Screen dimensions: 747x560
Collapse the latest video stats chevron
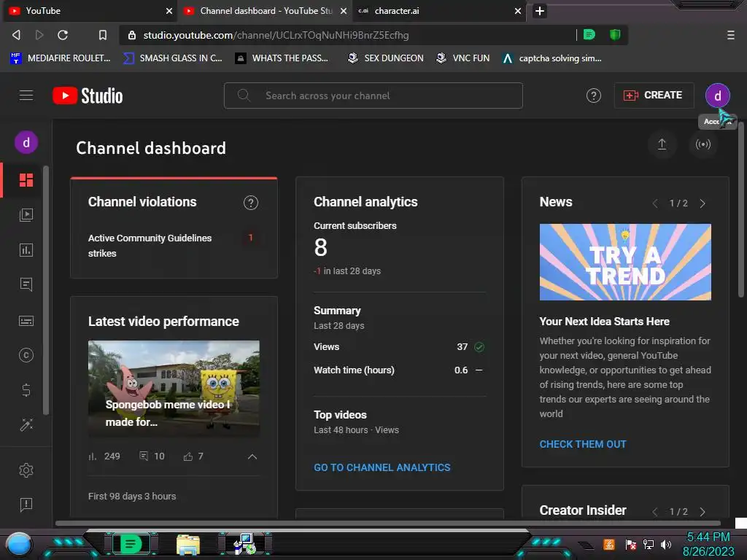click(252, 456)
